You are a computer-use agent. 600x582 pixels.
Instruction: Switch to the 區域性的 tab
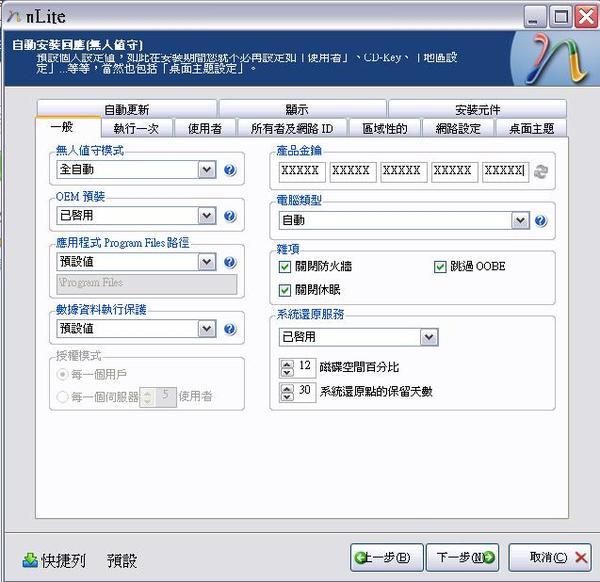point(385,128)
